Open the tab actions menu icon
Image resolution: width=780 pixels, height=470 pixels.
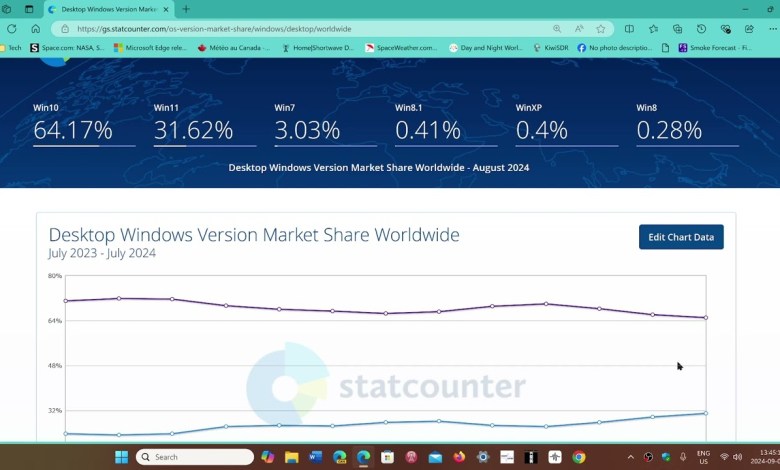point(29,9)
